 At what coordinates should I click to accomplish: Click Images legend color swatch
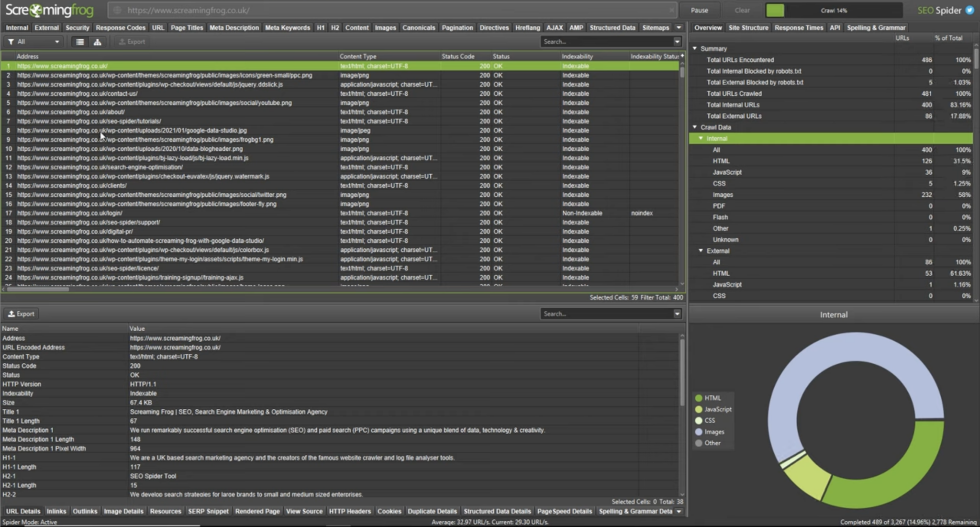point(699,432)
